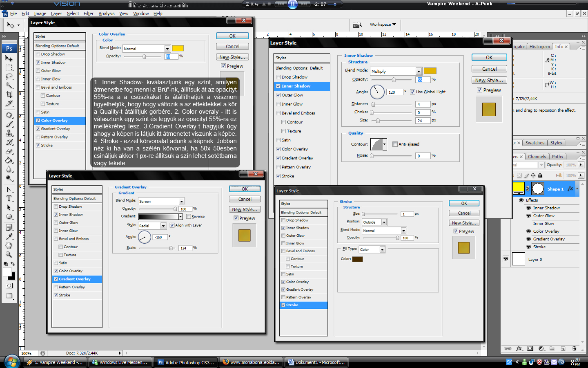Select the Eyedropper tool

coord(9,236)
